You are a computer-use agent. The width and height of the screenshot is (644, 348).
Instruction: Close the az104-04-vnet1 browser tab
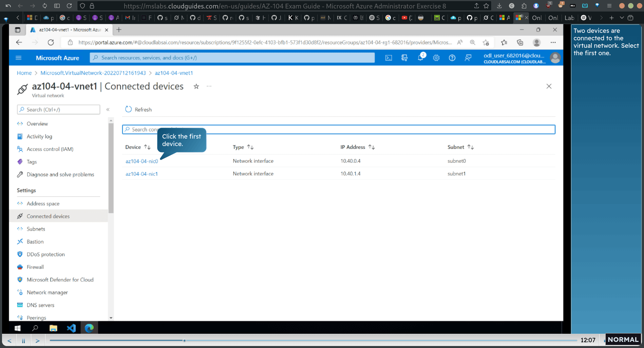pos(107,30)
